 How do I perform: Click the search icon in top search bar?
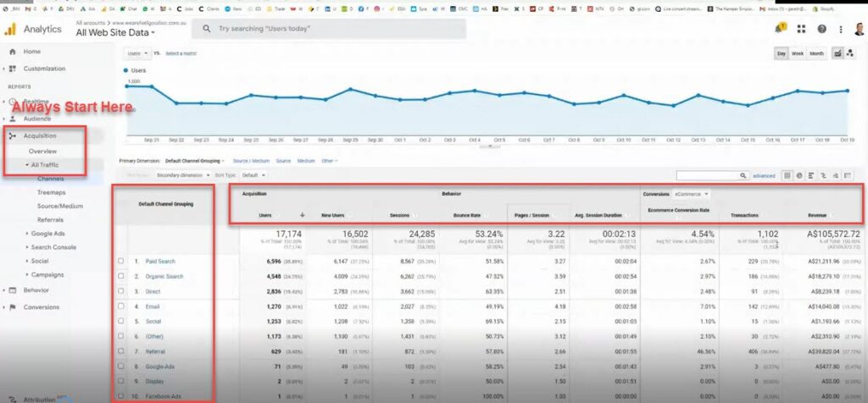pyautogui.click(x=207, y=29)
